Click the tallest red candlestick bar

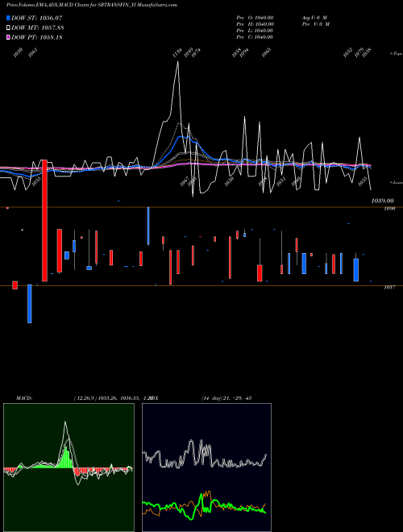[44, 221]
